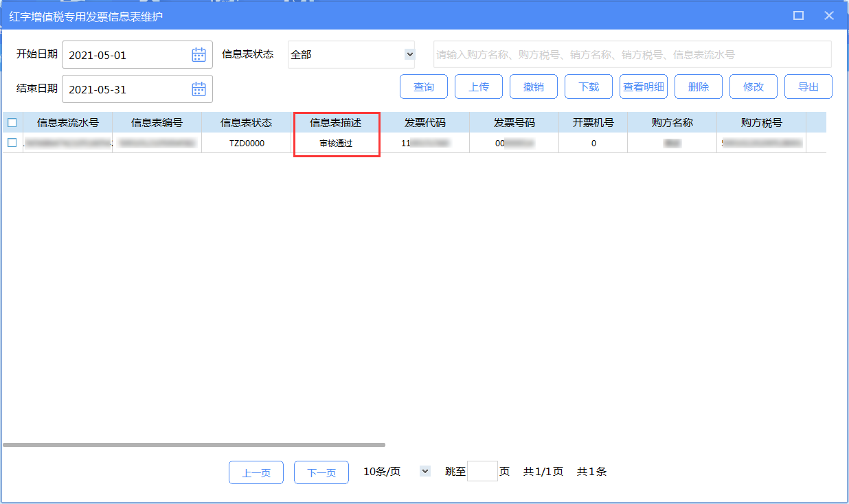Maximize the information table maintenance window
The image size is (849, 504).
[798, 16]
